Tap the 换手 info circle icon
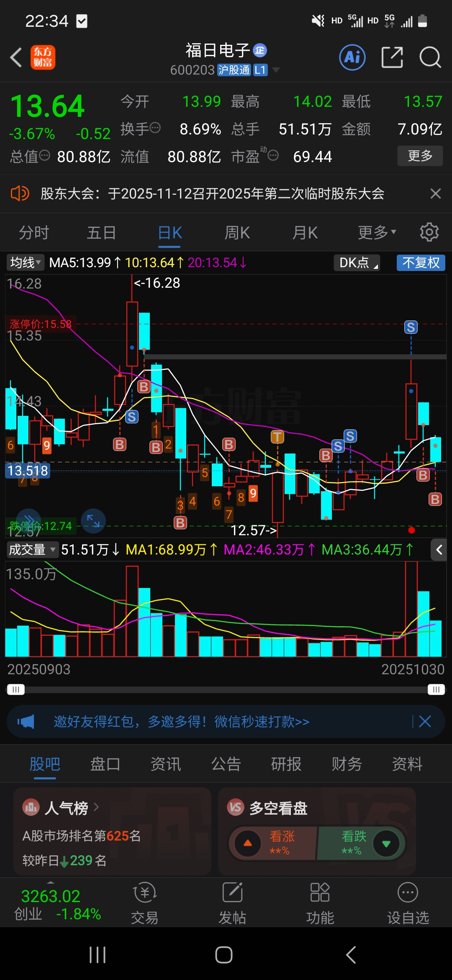 [155, 127]
